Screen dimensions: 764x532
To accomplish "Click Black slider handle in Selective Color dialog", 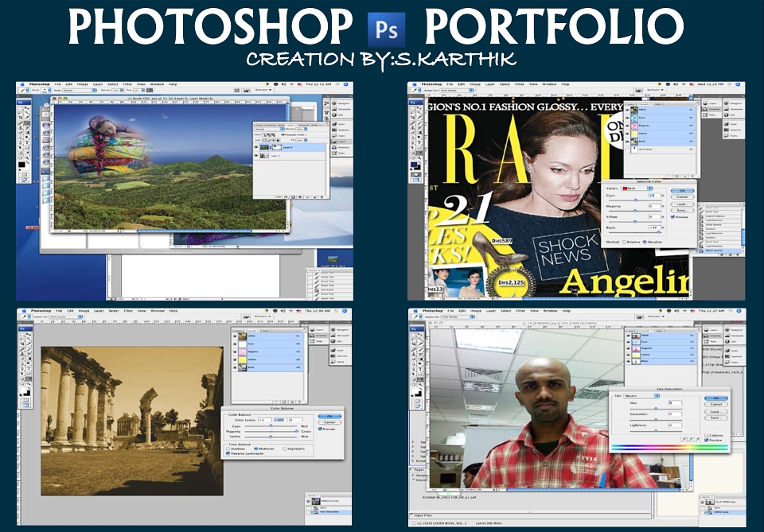I will tap(659, 232).
